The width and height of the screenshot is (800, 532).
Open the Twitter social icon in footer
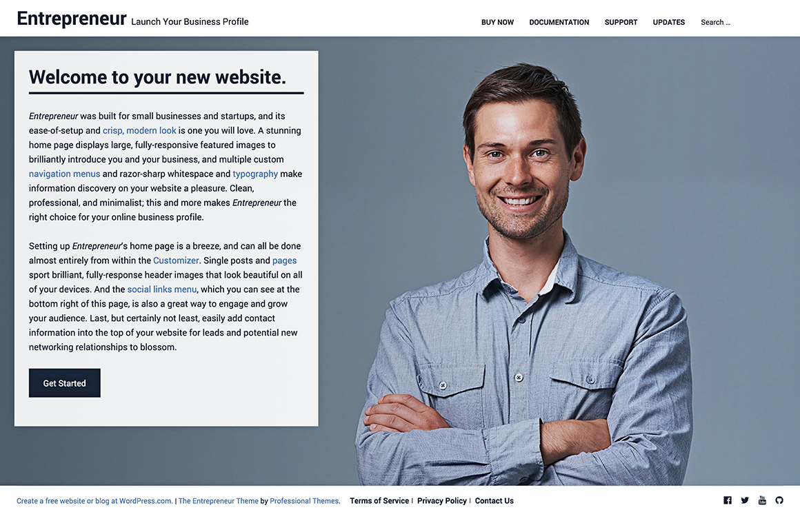coord(745,500)
